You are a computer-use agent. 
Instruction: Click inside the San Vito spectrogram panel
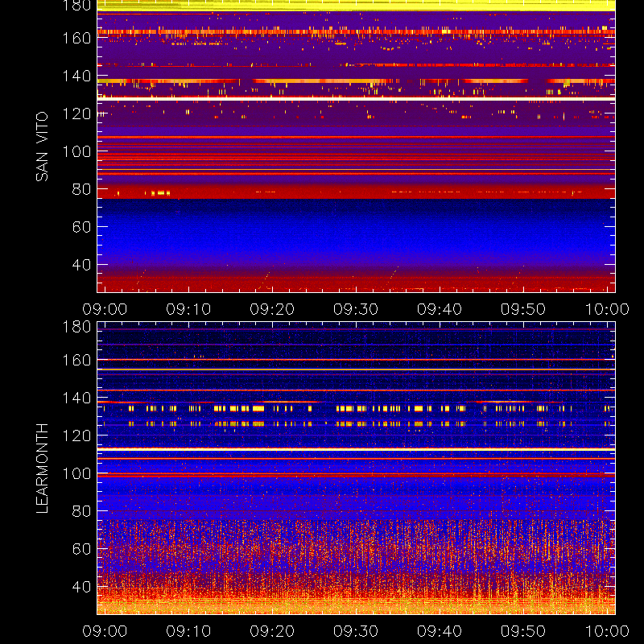(356, 147)
